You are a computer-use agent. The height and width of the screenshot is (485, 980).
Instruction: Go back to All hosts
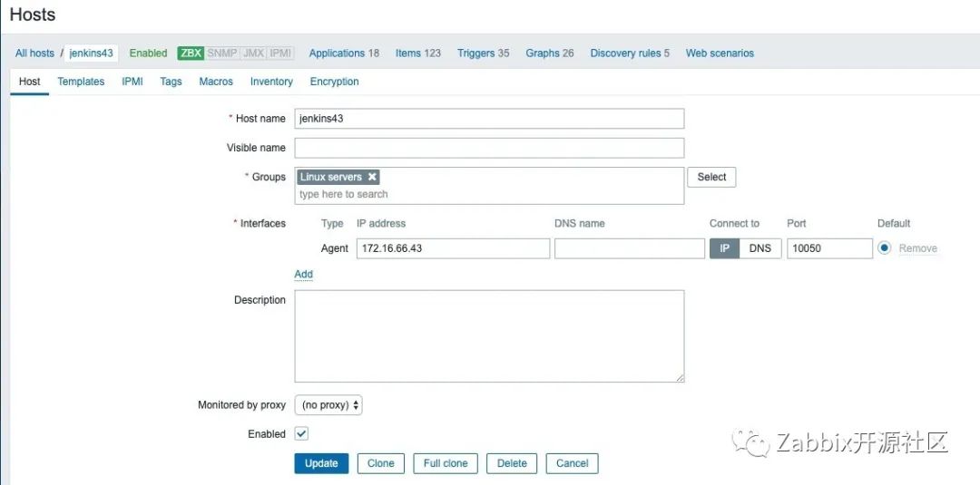click(35, 53)
